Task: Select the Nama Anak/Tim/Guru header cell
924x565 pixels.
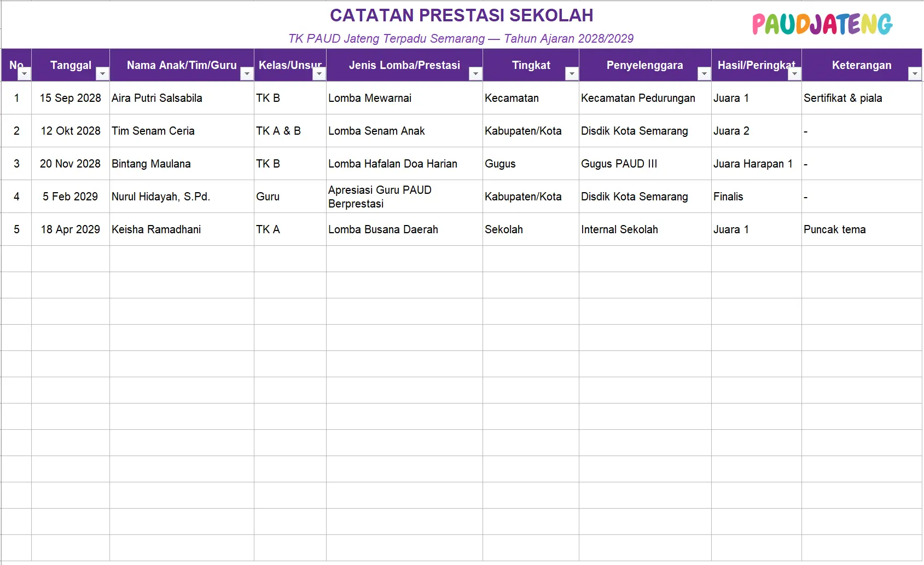Action: pos(182,65)
